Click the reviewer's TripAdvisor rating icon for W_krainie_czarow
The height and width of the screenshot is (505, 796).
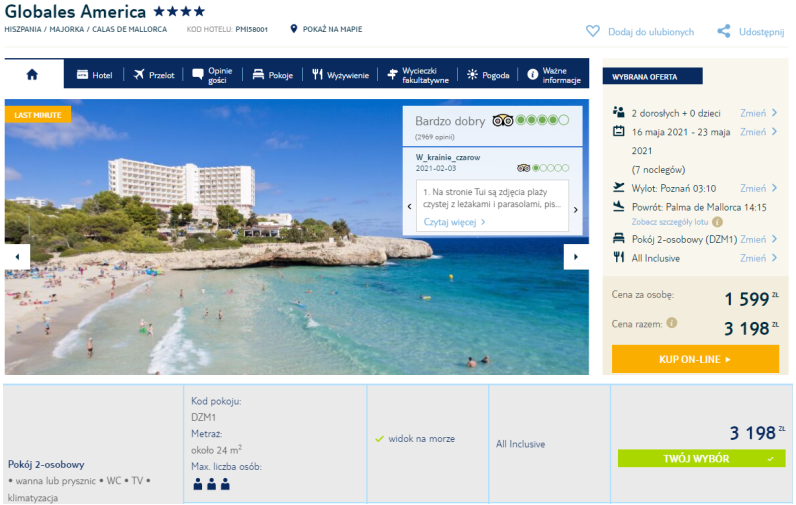(x=523, y=168)
